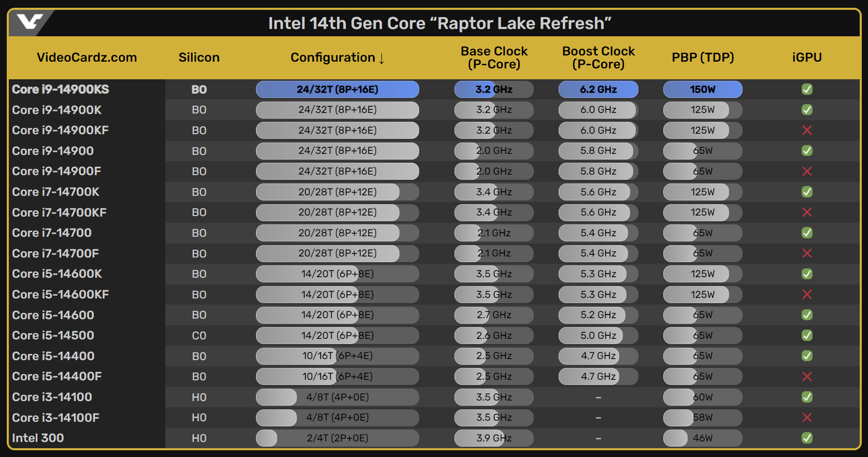Click the red X for Core i7-14700KF
Screen dimensions: 868x457
(x=807, y=212)
